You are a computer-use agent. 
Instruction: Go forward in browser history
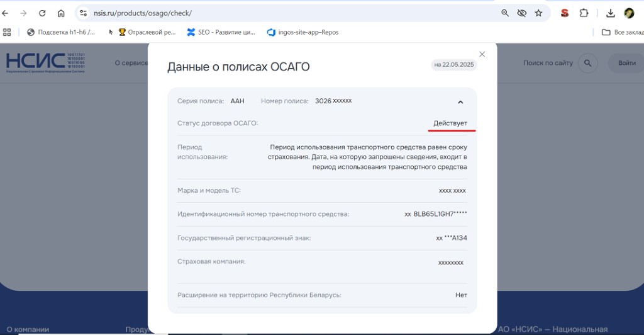[x=23, y=13]
